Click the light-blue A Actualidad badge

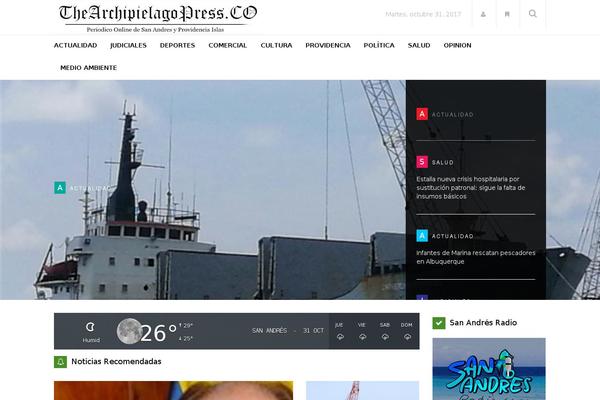422,236
